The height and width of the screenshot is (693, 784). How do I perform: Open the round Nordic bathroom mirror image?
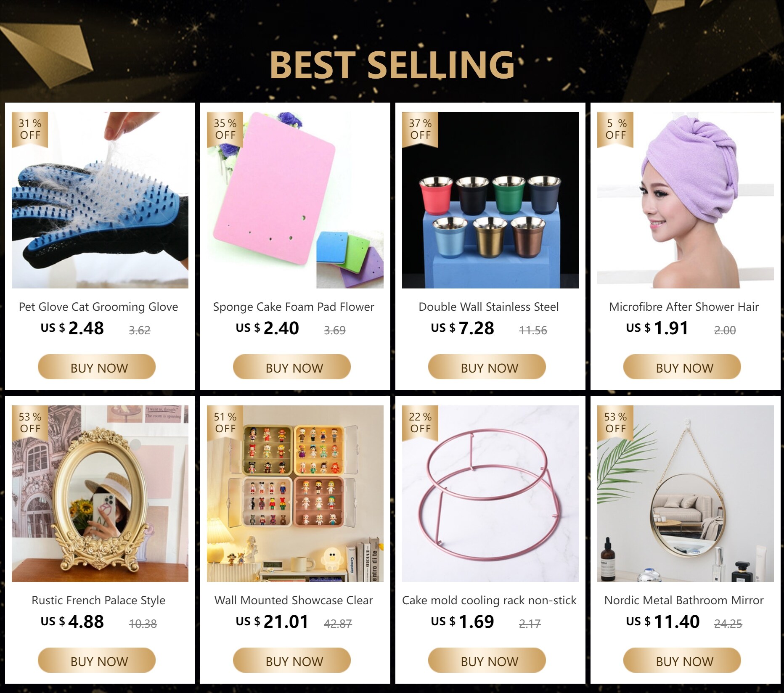[x=686, y=494]
